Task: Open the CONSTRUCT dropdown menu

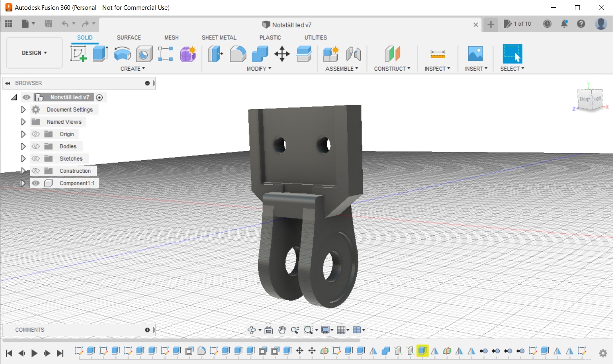Action: (392, 69)
